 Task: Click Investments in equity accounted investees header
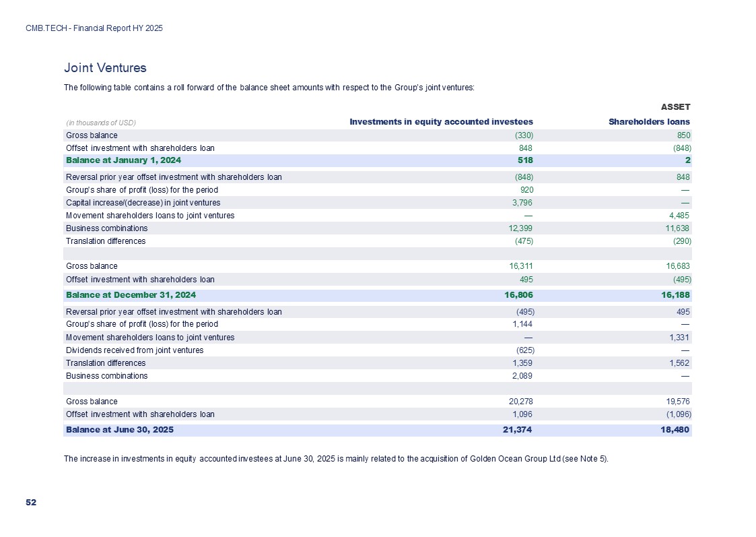(441, 122)
